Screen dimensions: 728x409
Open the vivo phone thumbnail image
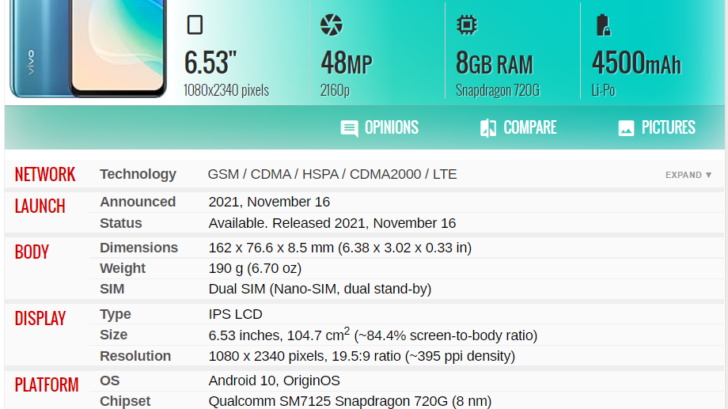point(88,48)
